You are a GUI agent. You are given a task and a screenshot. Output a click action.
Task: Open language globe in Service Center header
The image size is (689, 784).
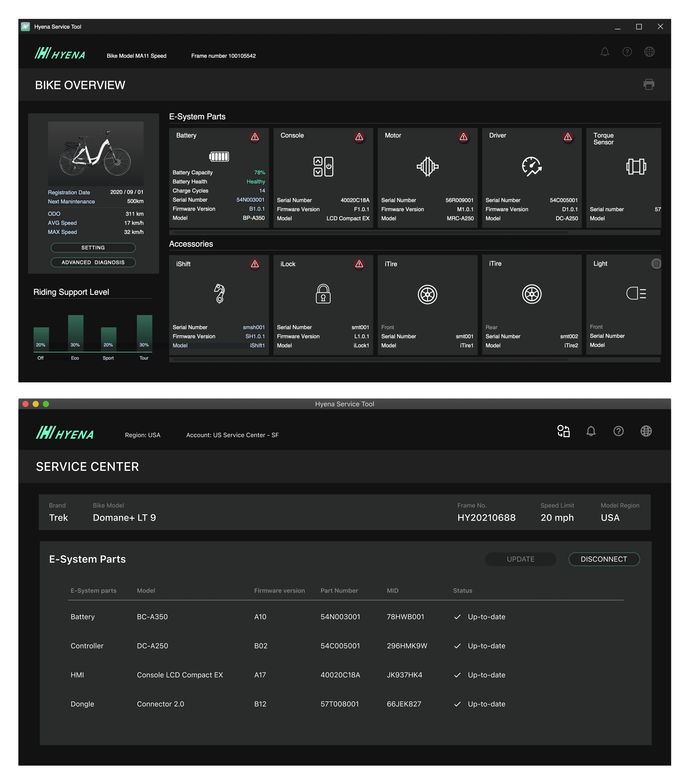point(646,431)
